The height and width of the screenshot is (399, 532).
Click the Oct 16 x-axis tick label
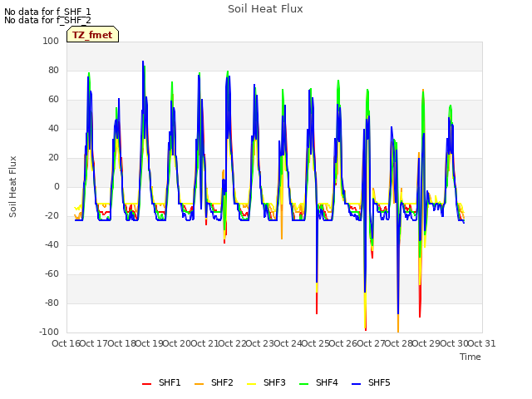tap(66, 343)
